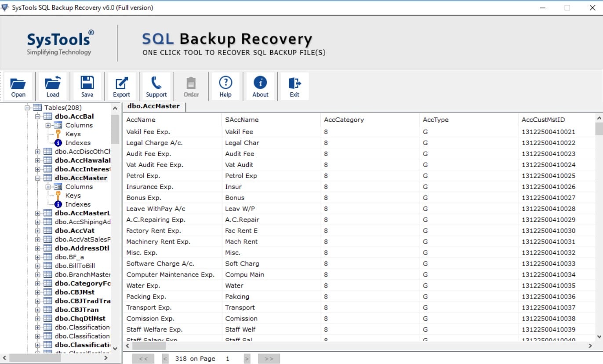Image resolution: width=603 pixels, height=364 pixels.
Task: Expand the dbo.AccHawala table node
Action: (38, 160)
